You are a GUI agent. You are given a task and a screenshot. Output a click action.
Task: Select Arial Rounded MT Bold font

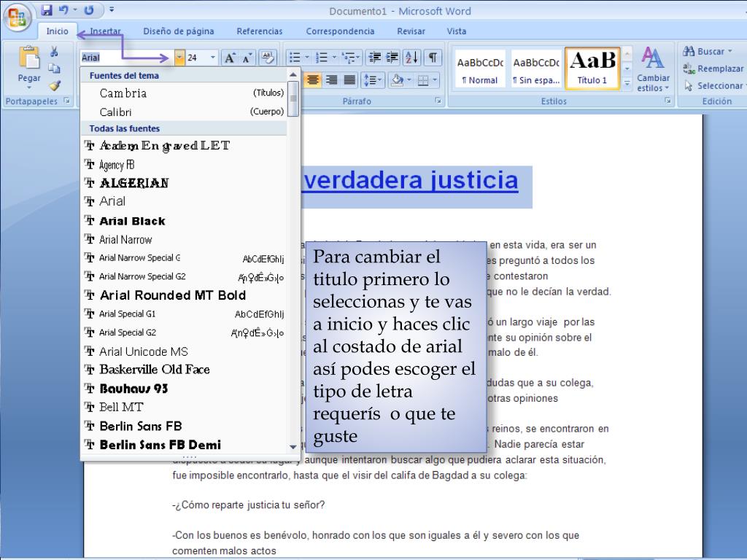click(184, 295)
